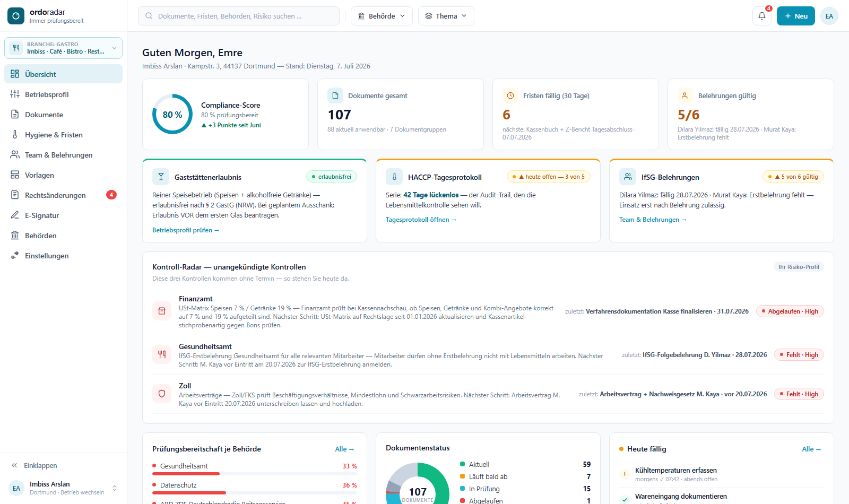The image size is (849, 504).
Task: Open Team & Belehrungen in sidebar
Action: tap(63, 154)
